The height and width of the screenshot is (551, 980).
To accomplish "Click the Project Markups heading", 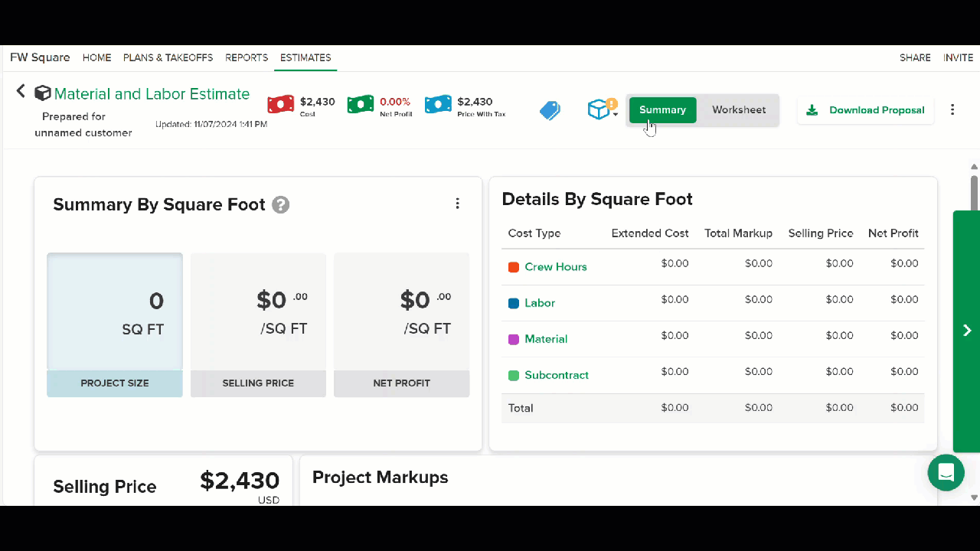I will [x=381, y=478].
